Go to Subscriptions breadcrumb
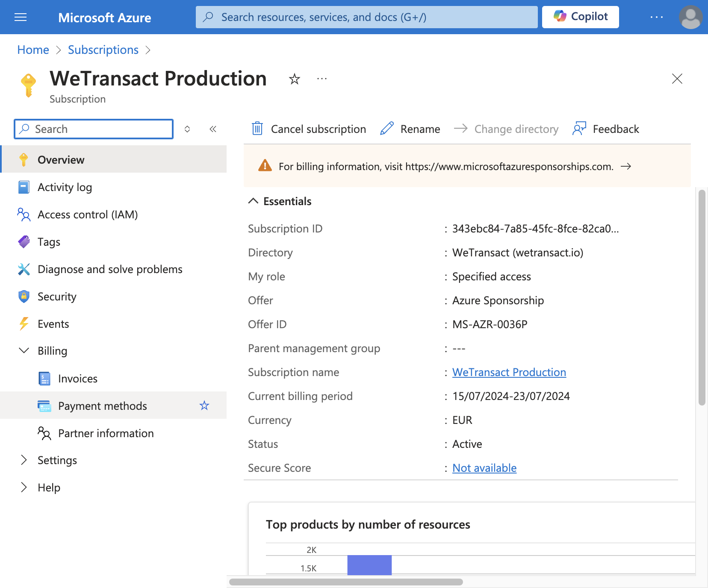The height and width of the screenshot is (588, 708). pyautogui.click(x=103, y=50)
